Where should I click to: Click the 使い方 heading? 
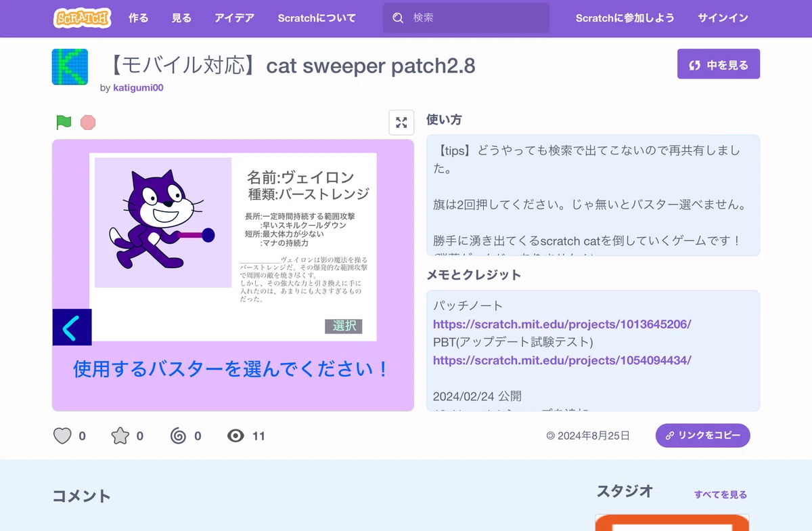coord(444,120)
